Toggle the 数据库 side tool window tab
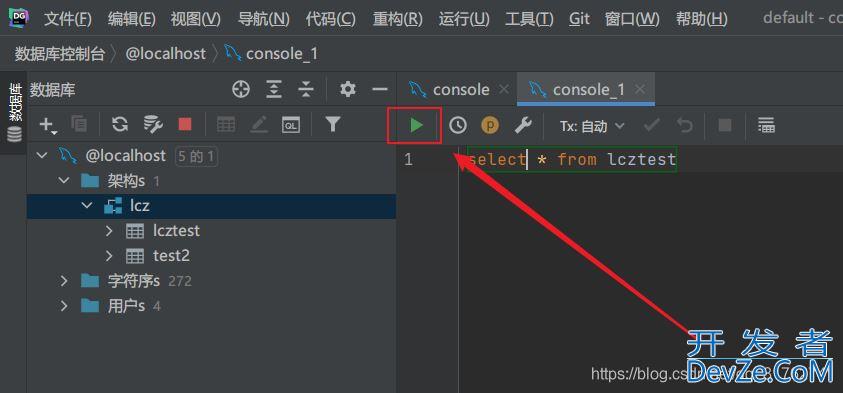 (x=13, y=113)
